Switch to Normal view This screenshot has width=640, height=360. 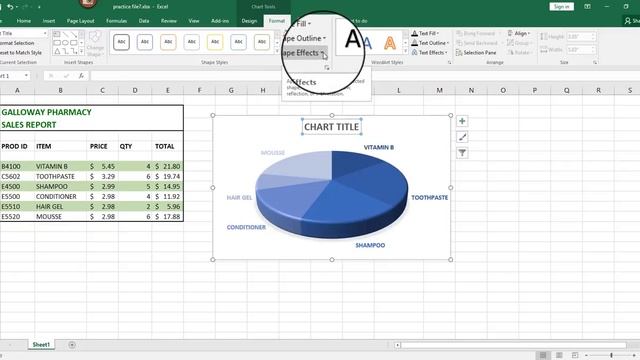coord(543,356)
